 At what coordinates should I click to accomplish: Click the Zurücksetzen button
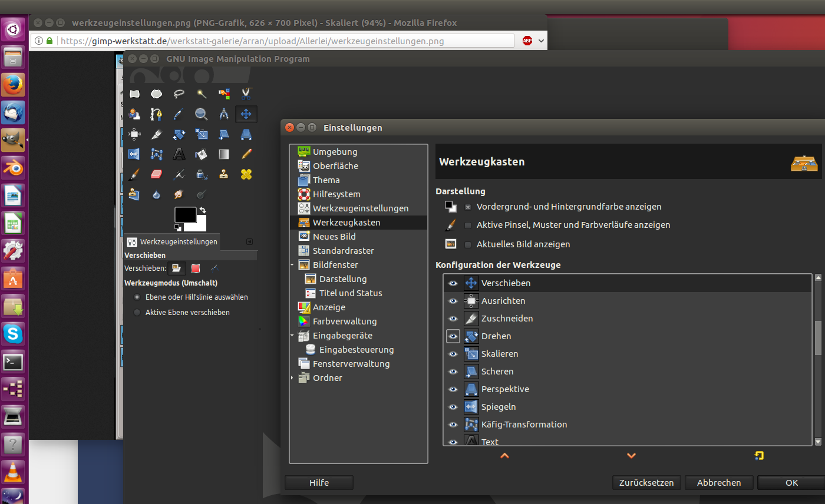point(646,483)
